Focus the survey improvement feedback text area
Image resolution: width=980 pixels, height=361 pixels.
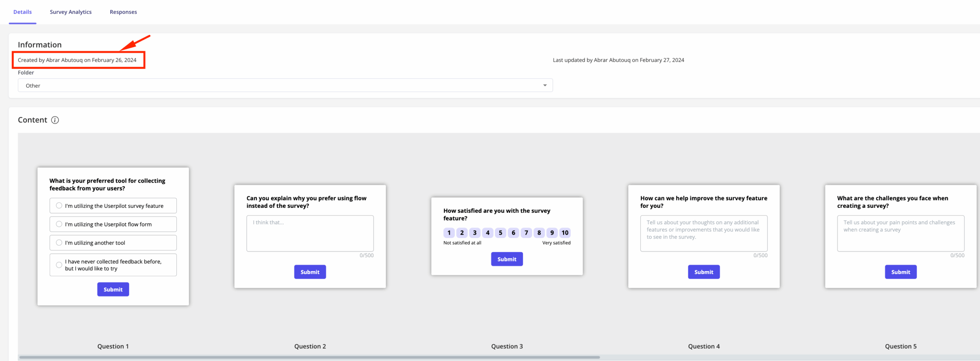pyautogui.click(x=703, y=233)
